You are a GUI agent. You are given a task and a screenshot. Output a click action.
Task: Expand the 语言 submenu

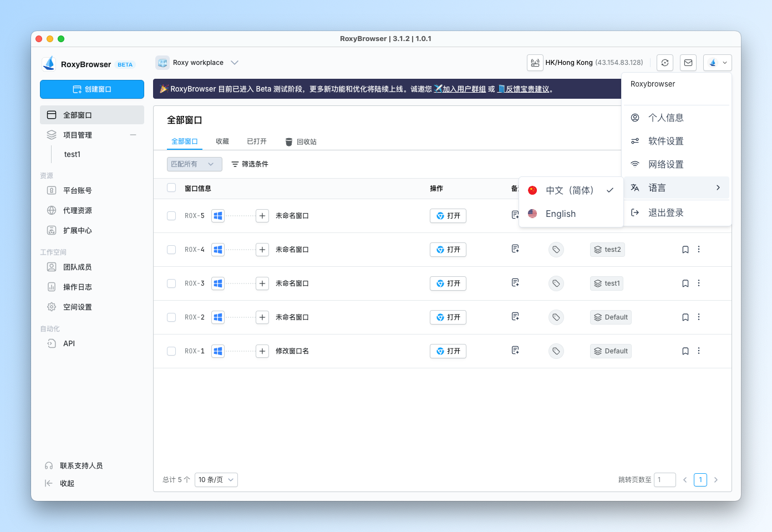pyautogui.click(x=677, y=188)
